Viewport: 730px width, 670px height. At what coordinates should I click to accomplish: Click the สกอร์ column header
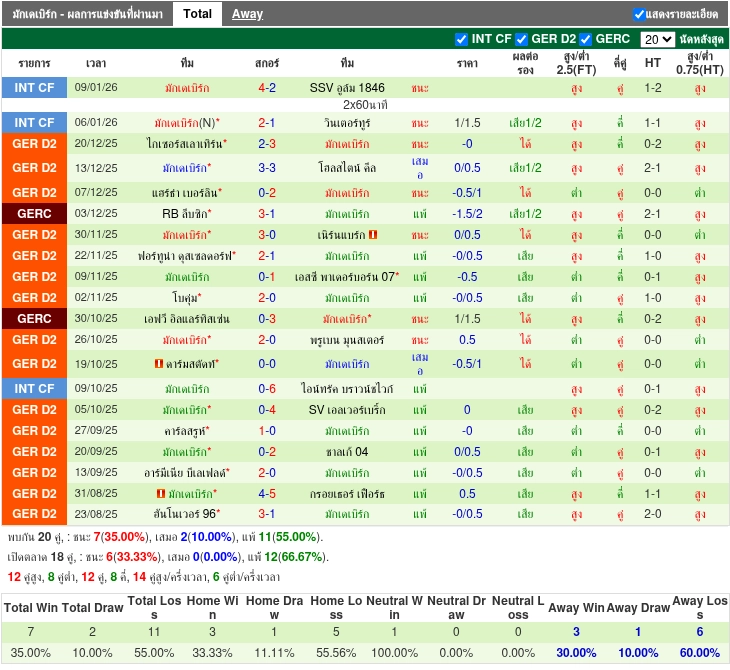pyautogui.click(x=267, y=63)
